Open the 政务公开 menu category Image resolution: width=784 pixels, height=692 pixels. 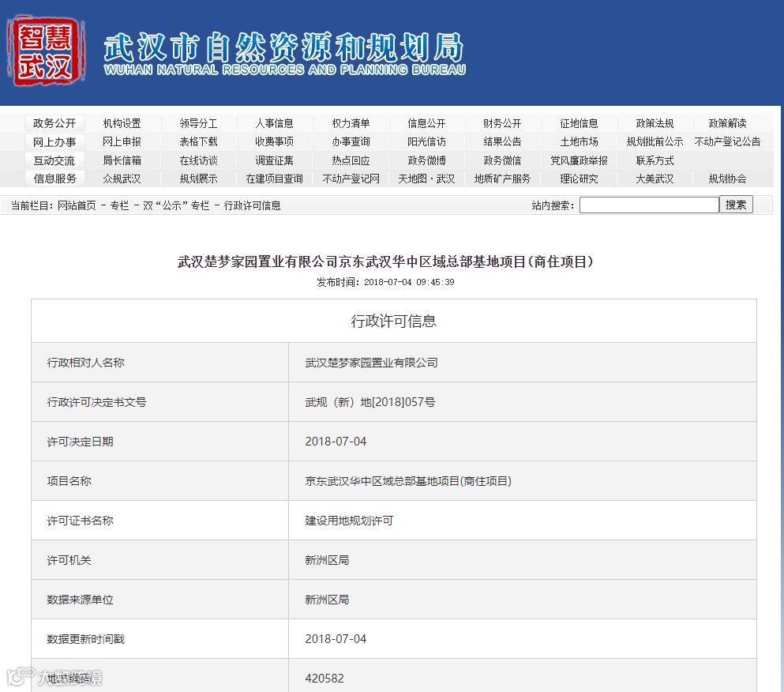click(x=54, y=123)
